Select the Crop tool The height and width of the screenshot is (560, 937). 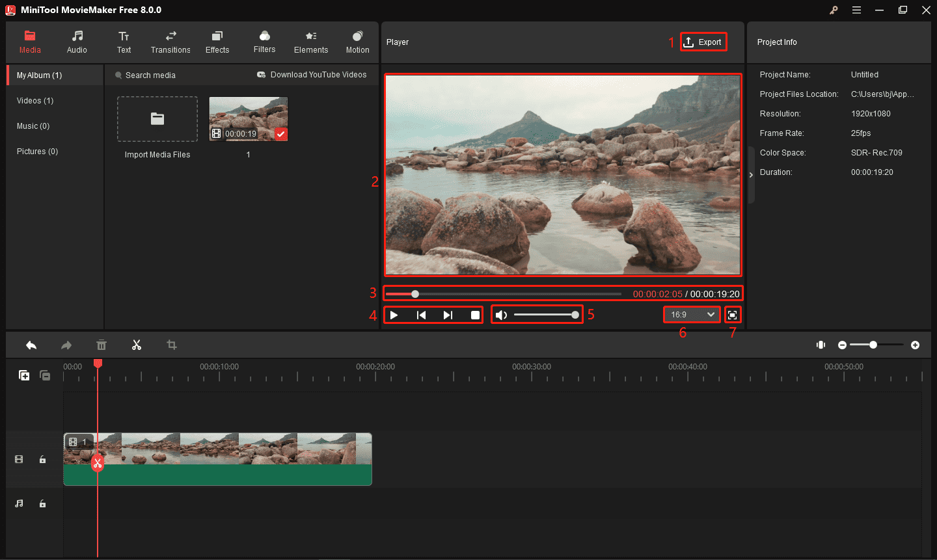172,345
